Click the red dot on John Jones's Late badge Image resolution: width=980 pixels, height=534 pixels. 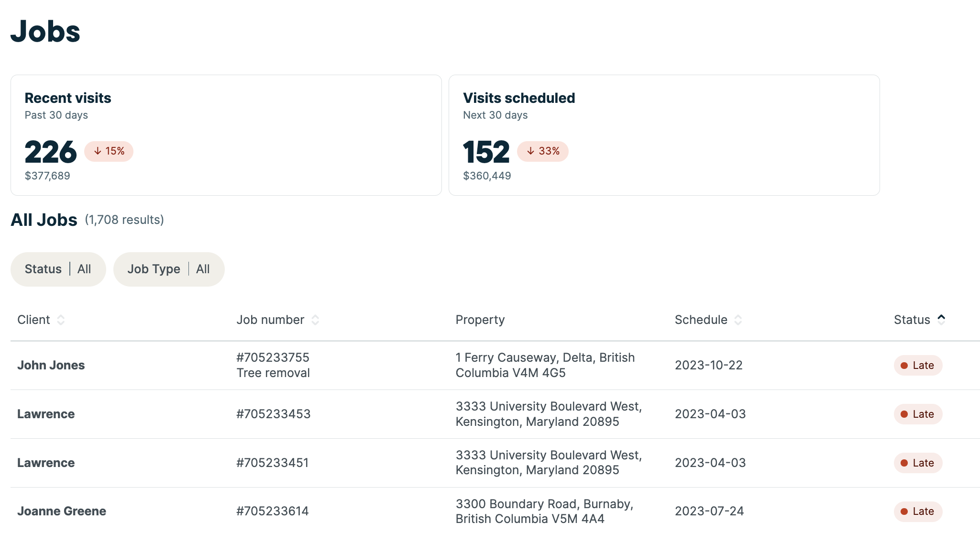pyautogui.click(x=904, y=365)
